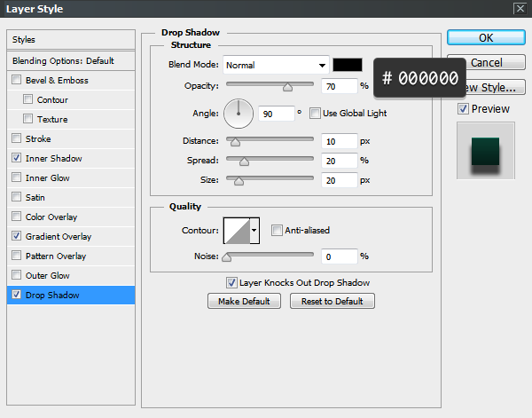Enable Anti-aliased contour option

tap(277, 231)
